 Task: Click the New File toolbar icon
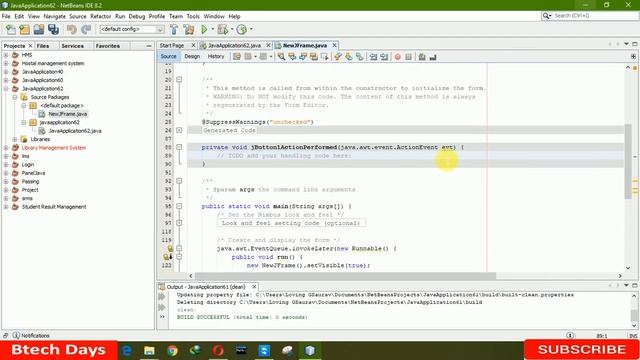pos(11,29)
